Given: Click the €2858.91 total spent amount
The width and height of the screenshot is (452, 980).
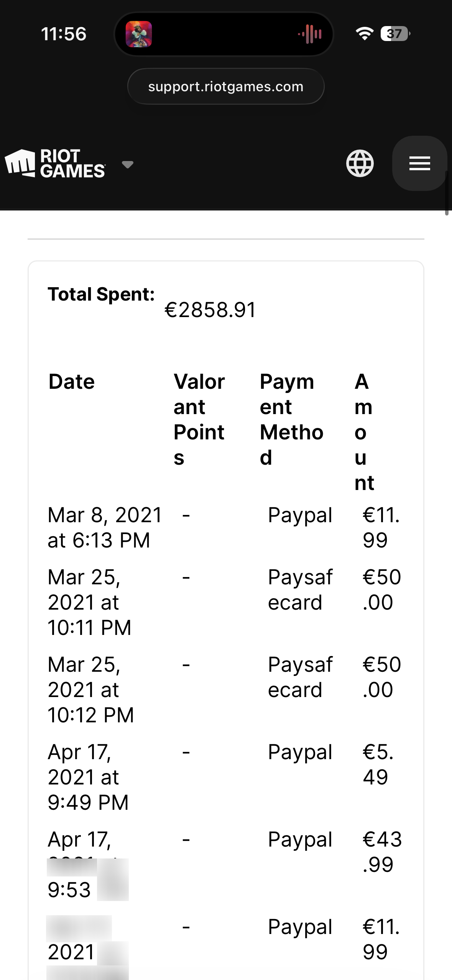Looking at the screenshot, I should click(x=210, y=310).
